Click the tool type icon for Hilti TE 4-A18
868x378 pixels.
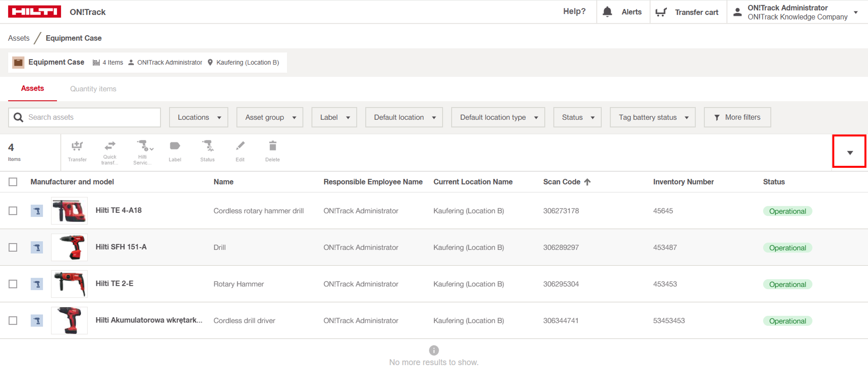click(37, 211)
